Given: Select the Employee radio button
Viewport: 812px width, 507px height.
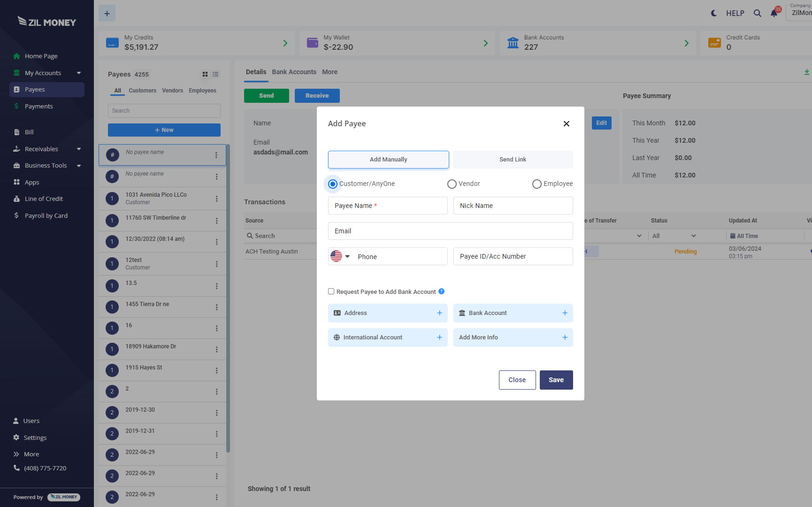Looking at the screenshot, I should [x=537, y=184].
